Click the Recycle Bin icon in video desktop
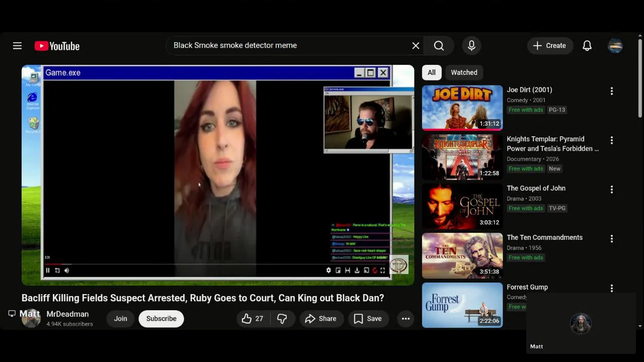Viewport: 644px width, 362px height. [33, 125]
